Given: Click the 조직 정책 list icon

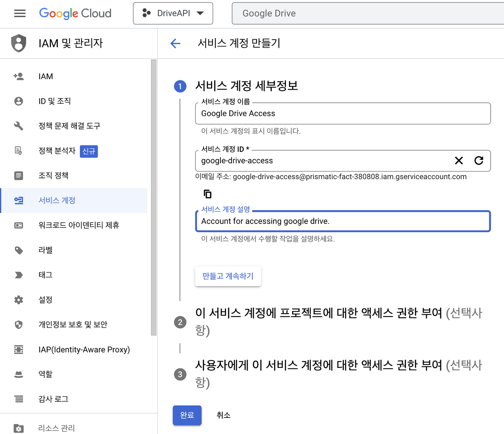Looking at the screenshot, I should [19, 175].
